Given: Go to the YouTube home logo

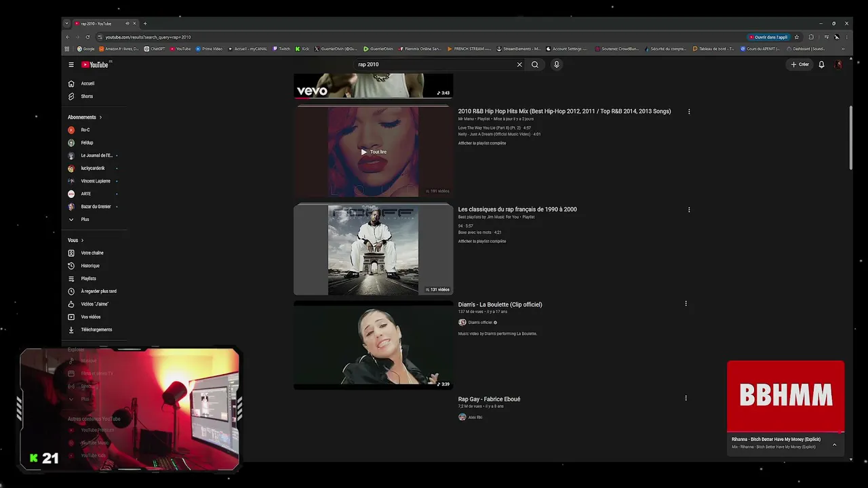Looking at the screenshot, I should point(95,64).
